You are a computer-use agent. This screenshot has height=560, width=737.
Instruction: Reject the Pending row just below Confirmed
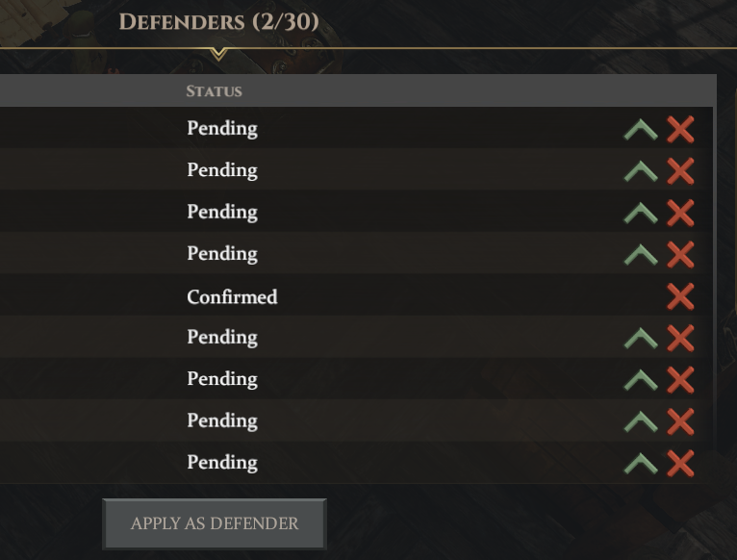pos(680,338)
